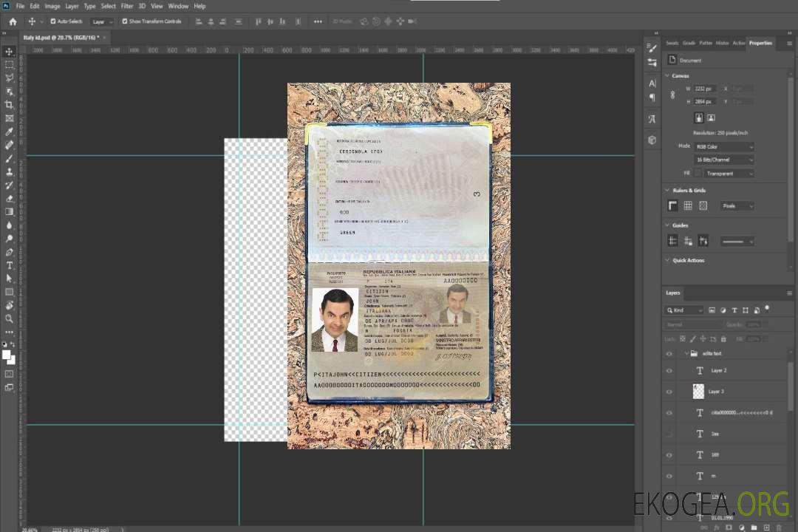Open Auto-Select Layer dropdown
Image resolution: width=798 pixels, height=532 pixels.
(102, 22)
